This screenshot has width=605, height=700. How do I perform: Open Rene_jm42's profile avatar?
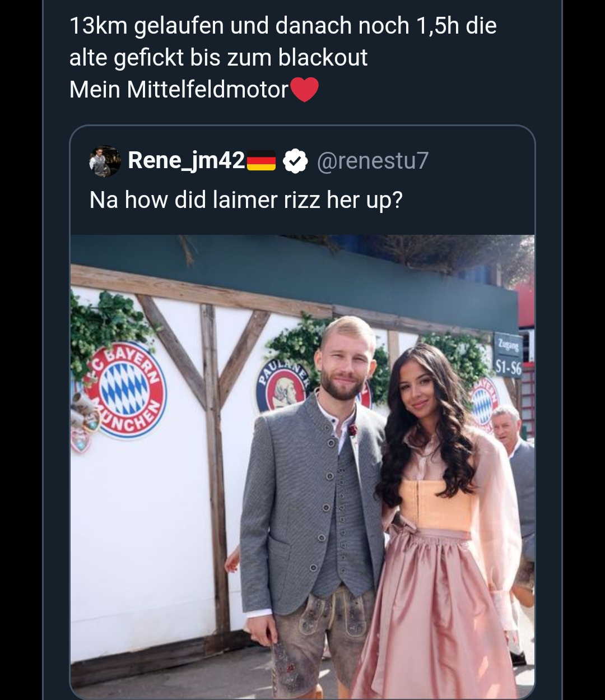(x=104, y=161)
